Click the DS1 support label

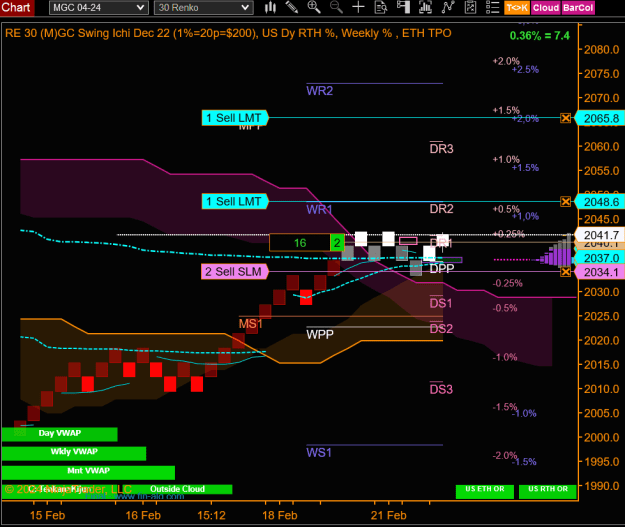(441, 303)
